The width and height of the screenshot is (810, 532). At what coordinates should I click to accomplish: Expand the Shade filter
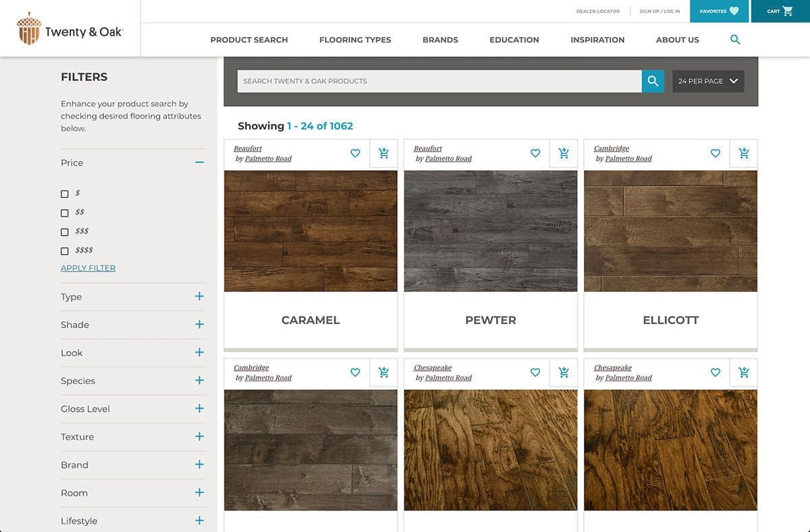[x=199, y=325]
